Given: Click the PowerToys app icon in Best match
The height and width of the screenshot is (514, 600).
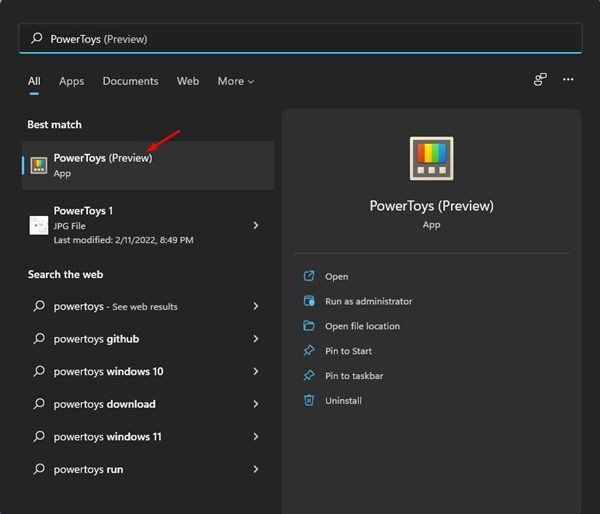Looking at the screenshot, I should click(x=39, y=165).
